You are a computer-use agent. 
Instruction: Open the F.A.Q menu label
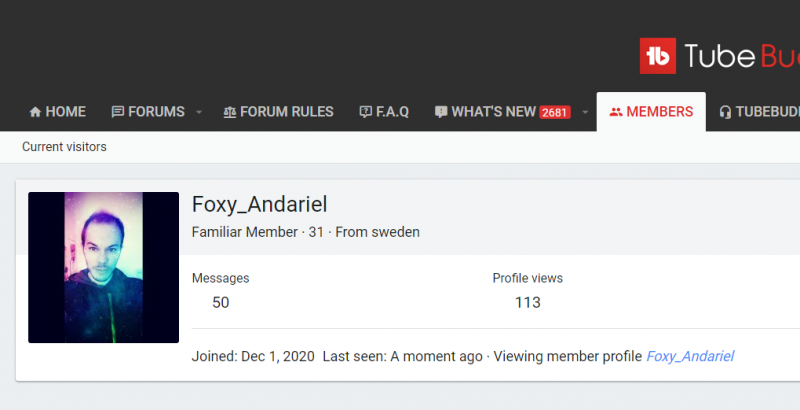[392, 112]
